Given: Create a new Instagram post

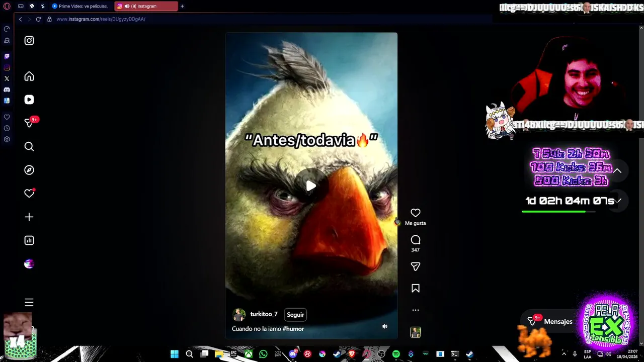Looking at the screenshot, I should point(29,217).
